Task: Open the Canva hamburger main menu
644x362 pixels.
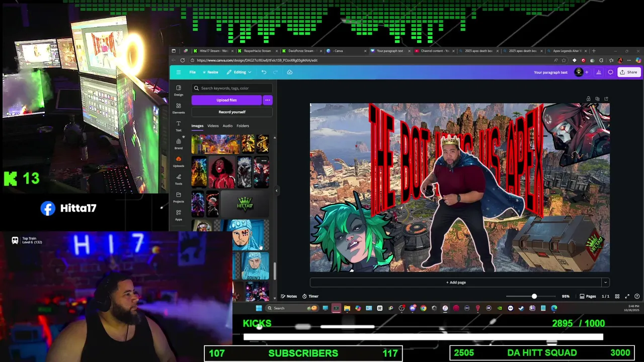Action: 178,72
